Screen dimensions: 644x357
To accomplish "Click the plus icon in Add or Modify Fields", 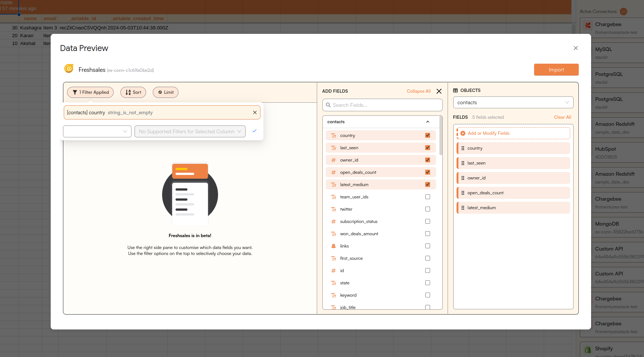I will 463,133.
